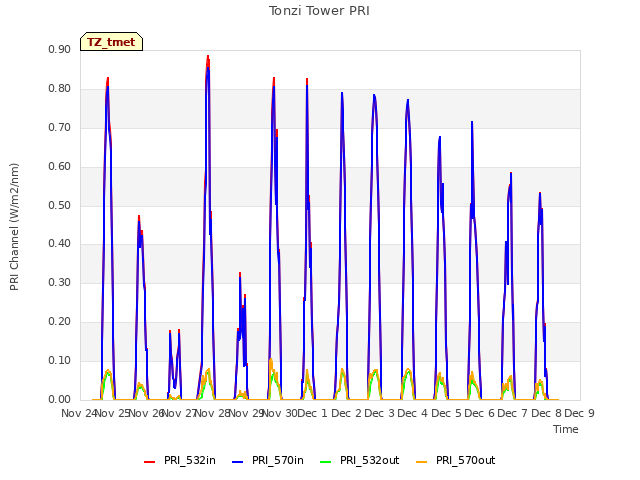This screenshot has width=640, height=480.
Task: Click the Dec 5 x-axis tick label
Action: pyautogui.click(x=446, y=413)
